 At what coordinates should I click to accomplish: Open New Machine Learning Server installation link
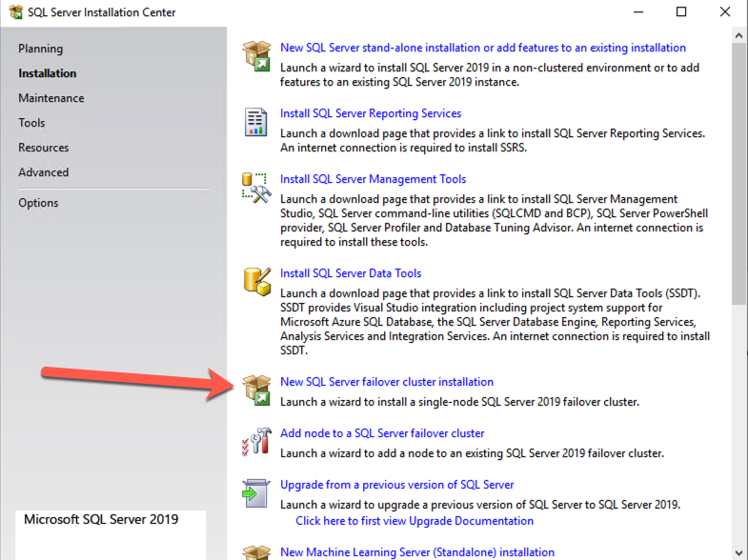417,552
